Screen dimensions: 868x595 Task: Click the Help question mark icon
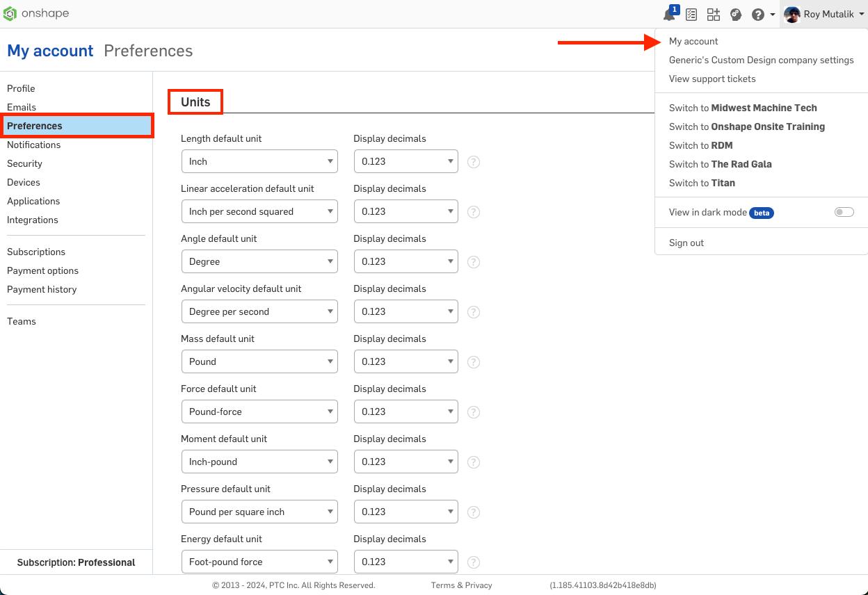click(758, 15)
